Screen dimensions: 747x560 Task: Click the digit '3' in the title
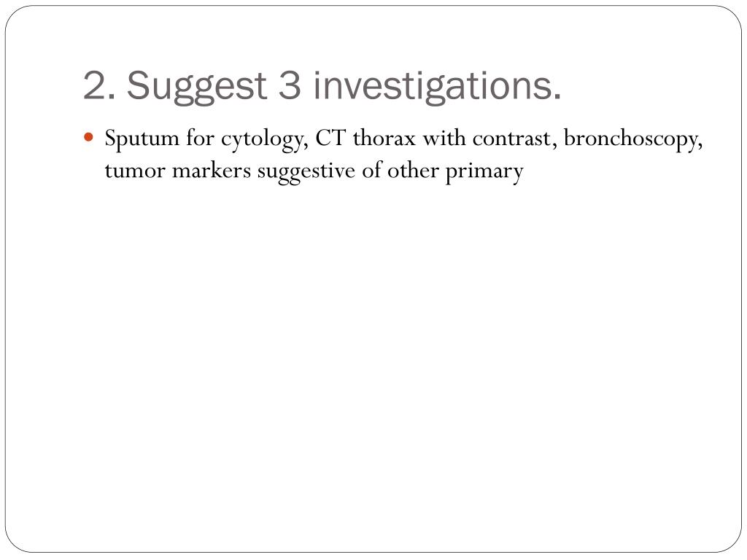(x=290, y=86)
